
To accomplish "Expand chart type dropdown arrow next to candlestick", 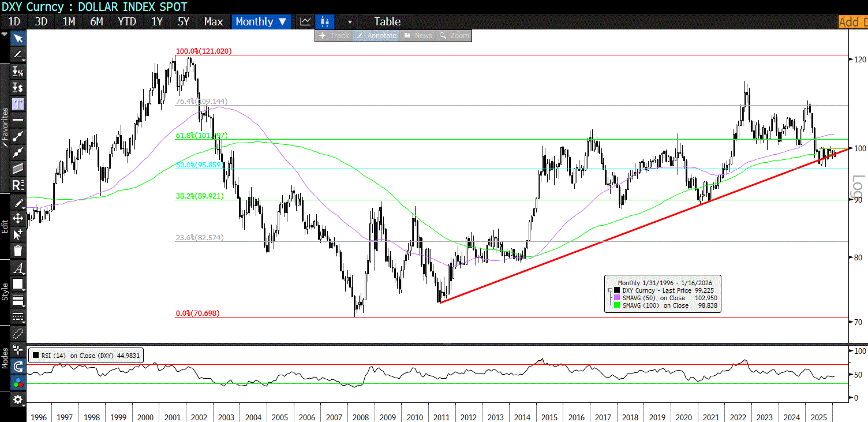I will pos(349,22).
